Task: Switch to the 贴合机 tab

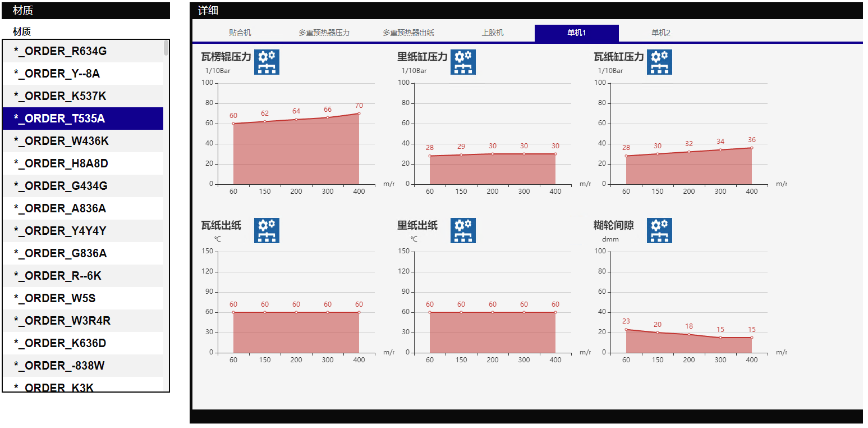Action: tap(240, 33)
